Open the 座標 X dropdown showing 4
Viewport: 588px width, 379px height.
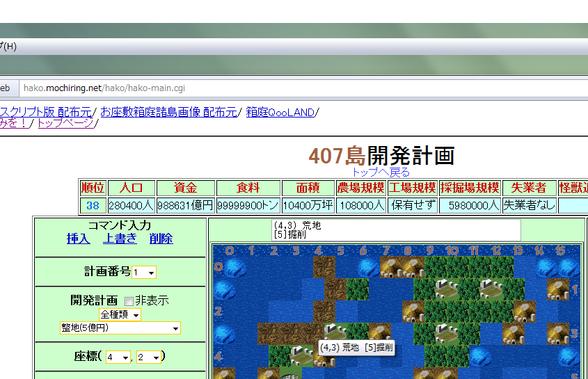(x=118, y=357)
